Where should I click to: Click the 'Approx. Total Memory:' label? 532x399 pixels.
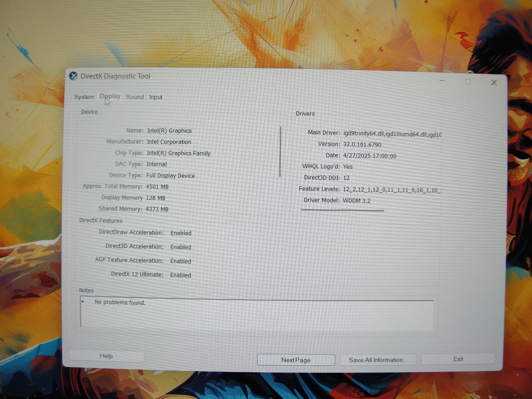[x=112, y=186]
